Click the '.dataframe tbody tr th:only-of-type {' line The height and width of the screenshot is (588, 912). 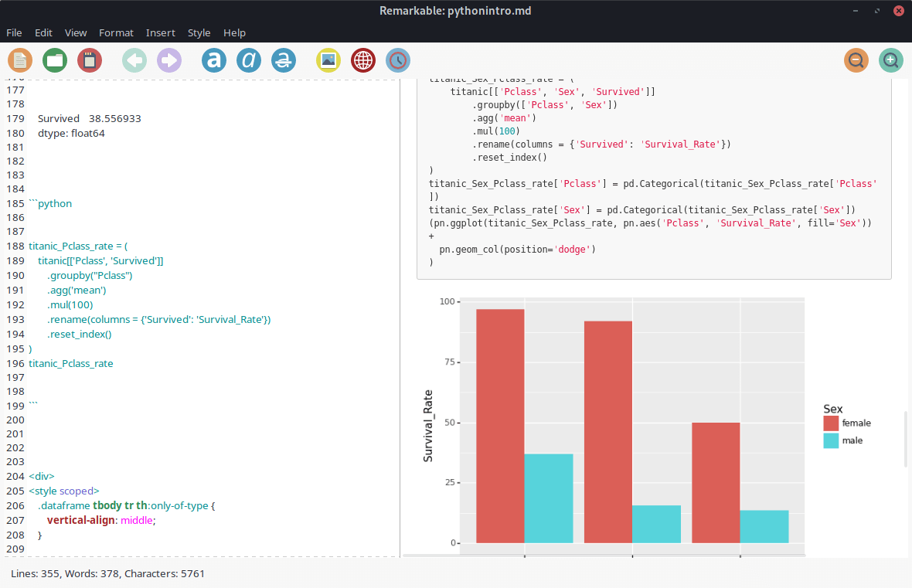click(126, 506)
